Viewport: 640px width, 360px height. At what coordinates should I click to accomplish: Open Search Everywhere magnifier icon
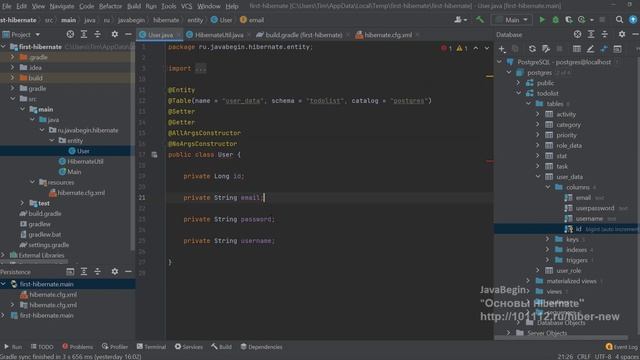619,20
